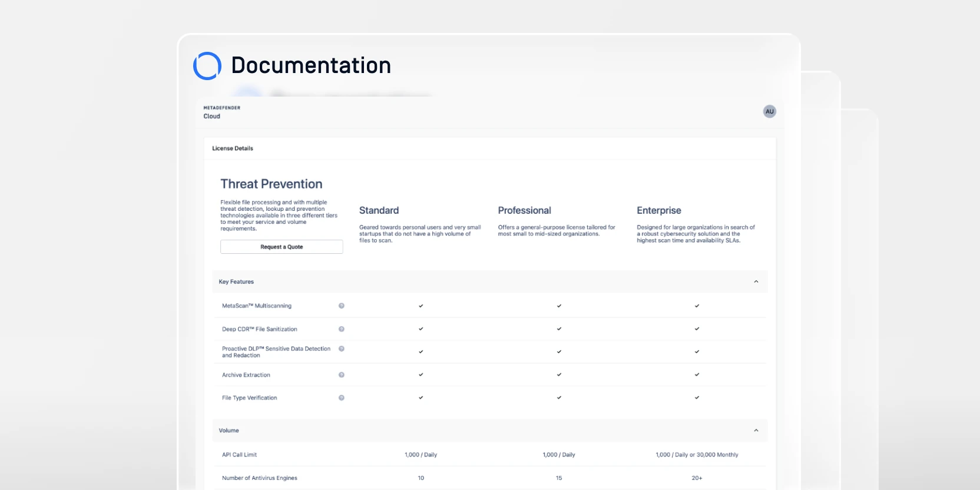
Task: Click Enterprise checkmark for Archive Extraction
Action: pos(697,375)
